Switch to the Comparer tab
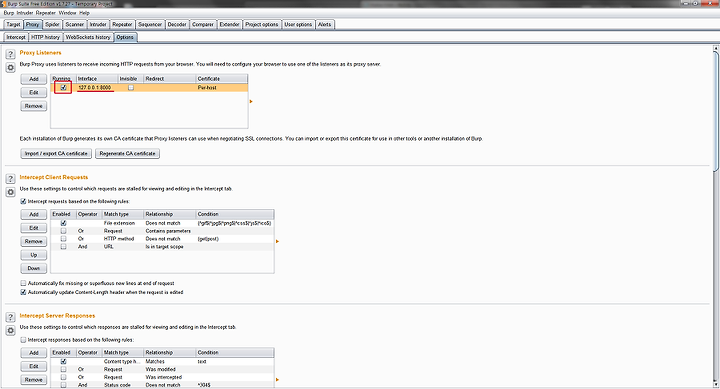 (x=202, y=24)
